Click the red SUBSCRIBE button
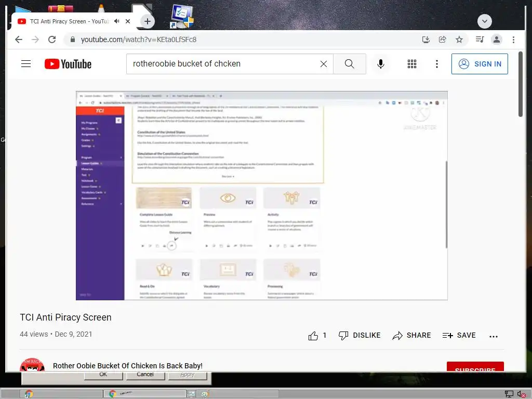Screen dimensions: 532x399 (x=475, y=367)
